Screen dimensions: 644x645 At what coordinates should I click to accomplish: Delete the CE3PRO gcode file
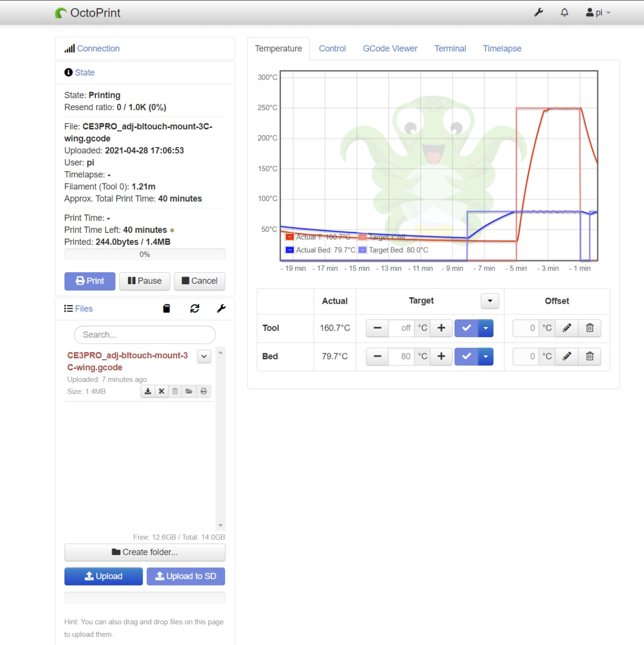[x=175, y=391]
